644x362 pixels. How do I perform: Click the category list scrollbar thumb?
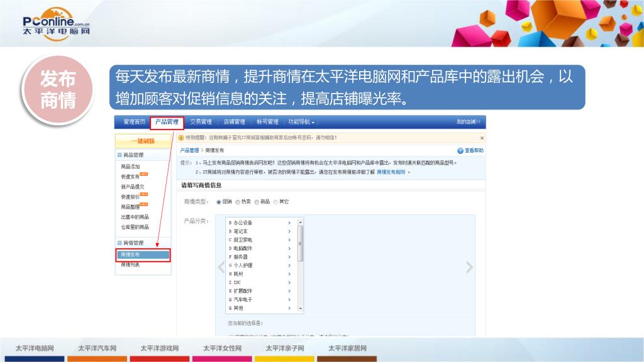coord(301,244)
